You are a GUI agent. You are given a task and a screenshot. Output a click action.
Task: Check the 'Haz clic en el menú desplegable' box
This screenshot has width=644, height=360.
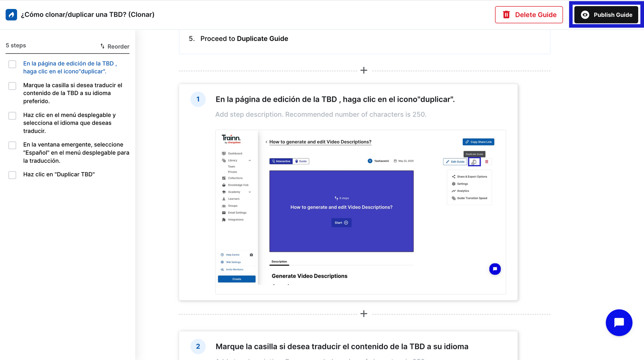point(12,116)
